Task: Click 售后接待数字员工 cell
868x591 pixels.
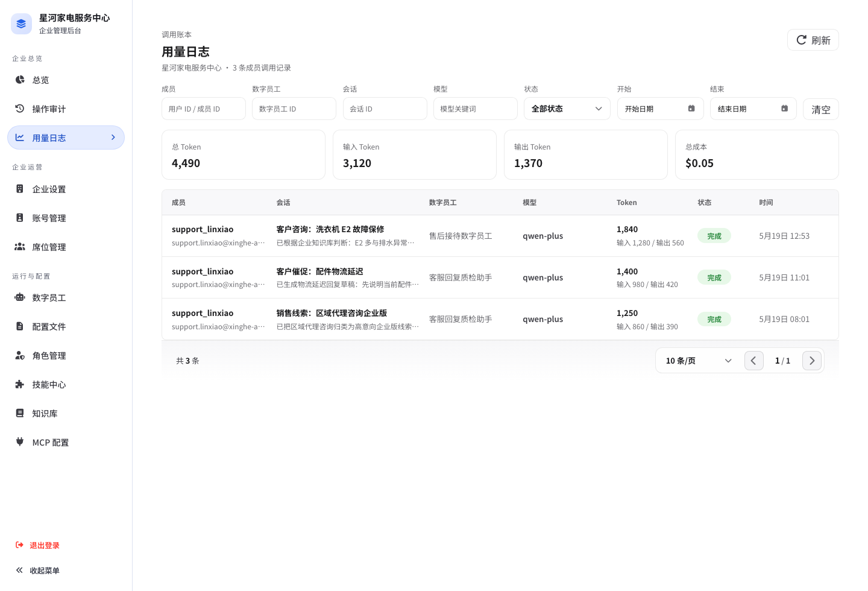Action: pos(461,236)
